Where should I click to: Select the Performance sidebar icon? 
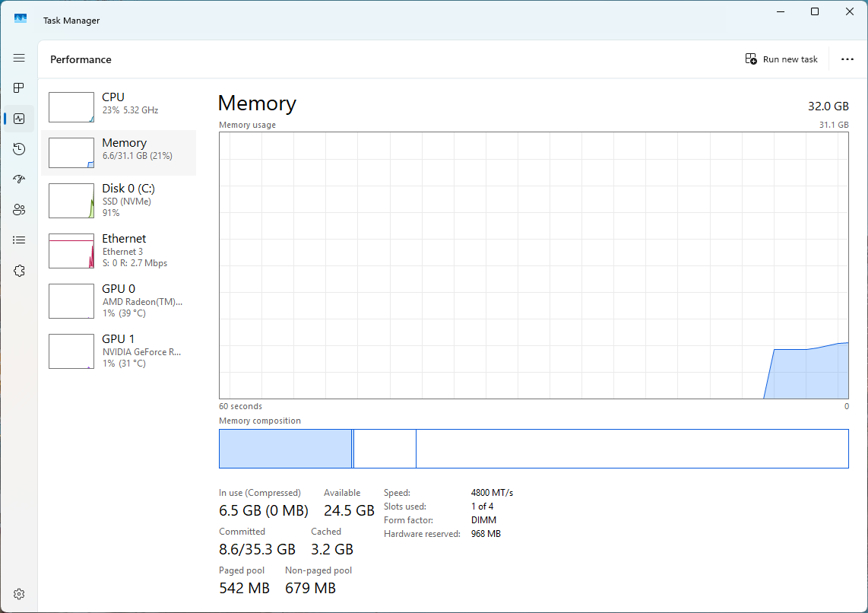point(19,119)
